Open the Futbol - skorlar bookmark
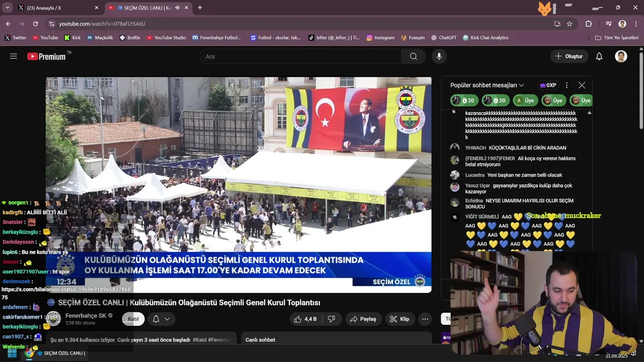Screen dimensions: 644x362 (x=276, y=38)
